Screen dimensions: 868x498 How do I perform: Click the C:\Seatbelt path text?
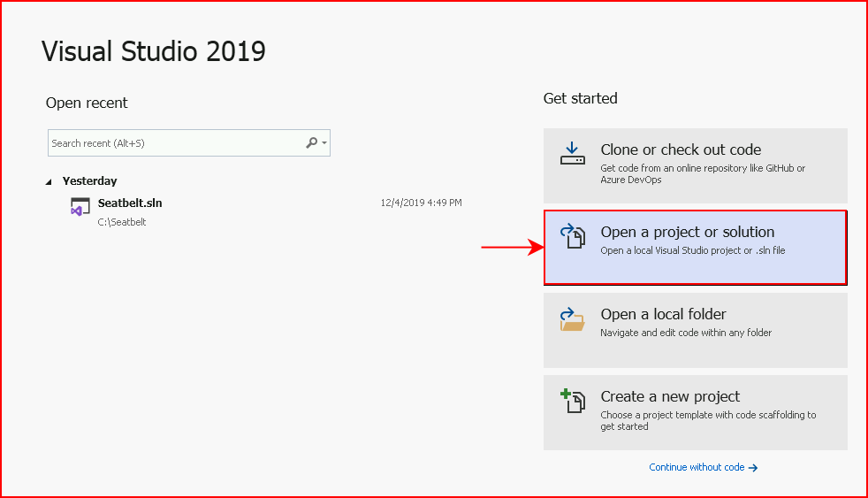(122, 222)
